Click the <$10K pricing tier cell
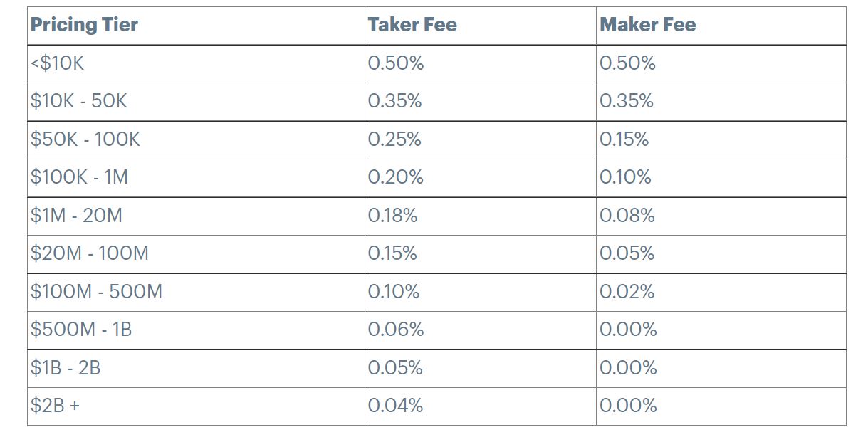868x437 pixels. click(x=197, y=64)
